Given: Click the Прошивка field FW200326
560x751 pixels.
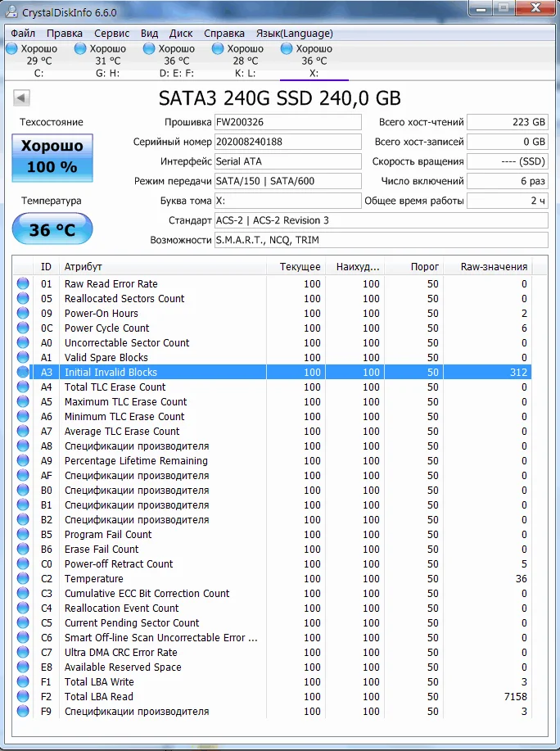Looking at the screenshot, I should pyautogui.click(x=287, y=122).
